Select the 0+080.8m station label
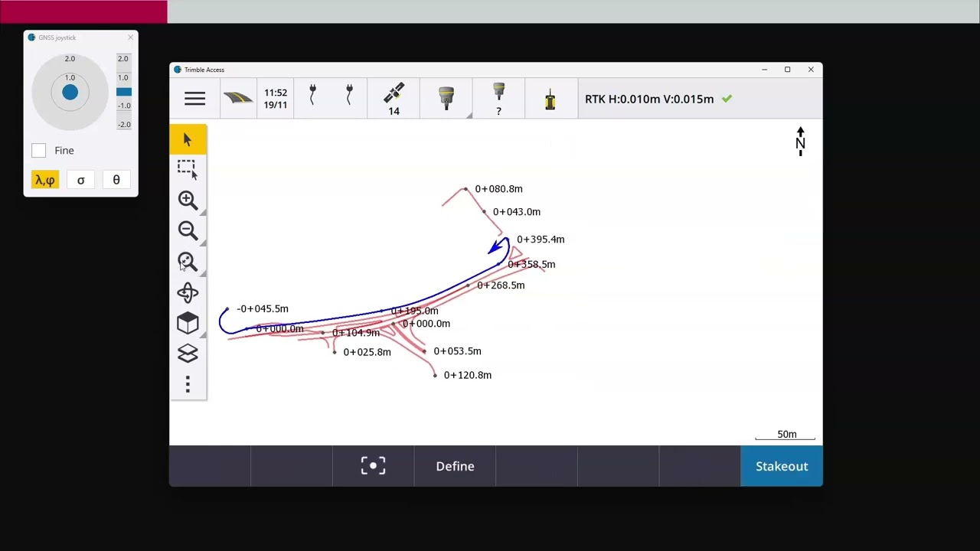This screenshot has width=980, height=551. point(498,189)
